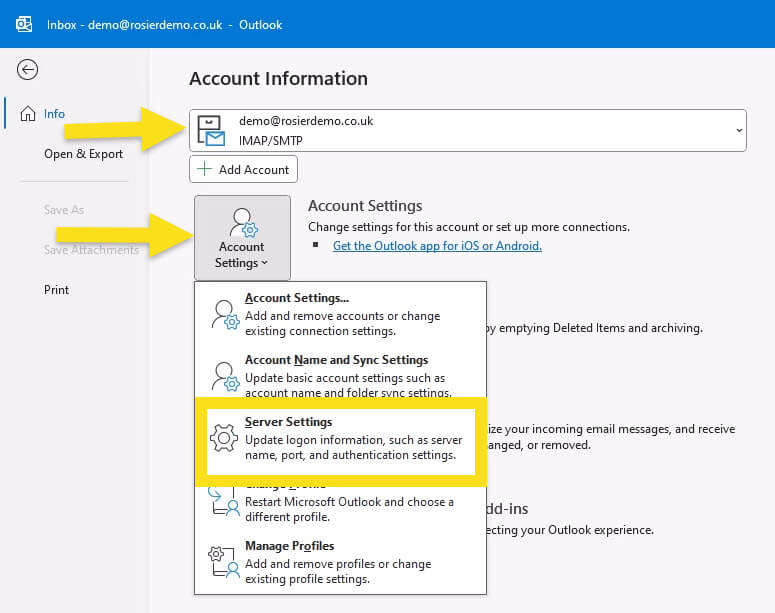This screenshot has width=775, height=613.
Task: Click the Account Settings section heading
Action: (x=365, y=206)
